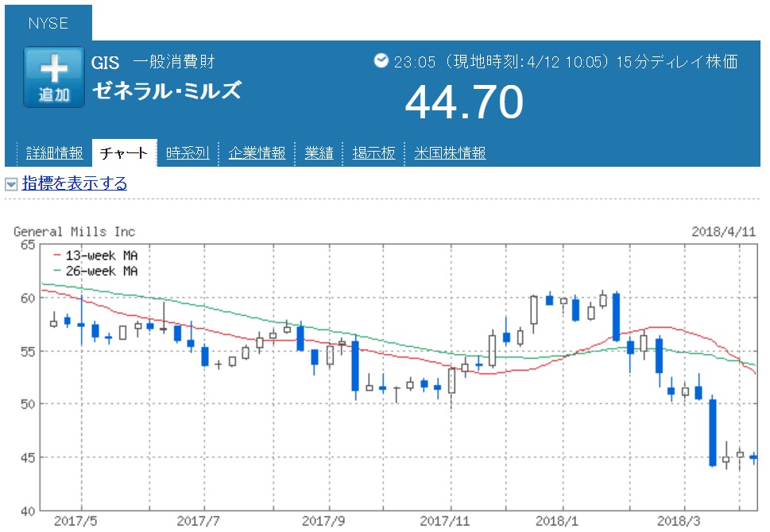Click the GIS ticker symbol
770x532 pixels.
105,63
